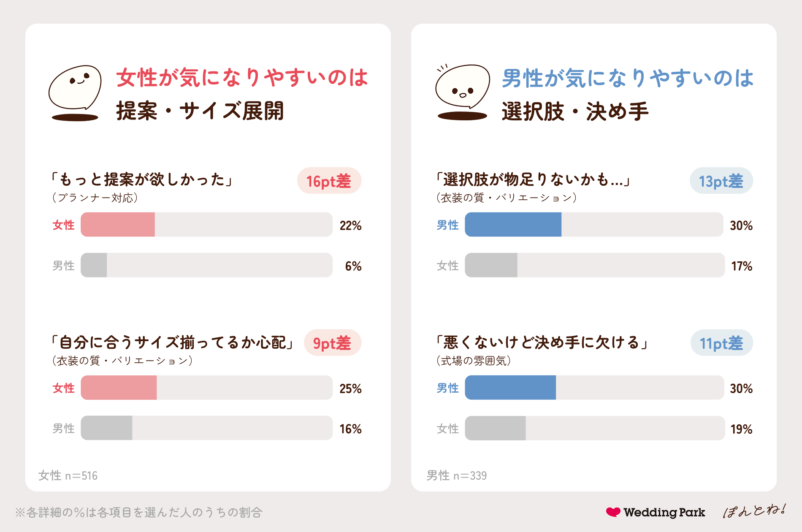Click the gray 17% 女性 bar
Image resolution: width=802 pixels, height=532 pixels.
pyautogui.click(x=491, y=265)
